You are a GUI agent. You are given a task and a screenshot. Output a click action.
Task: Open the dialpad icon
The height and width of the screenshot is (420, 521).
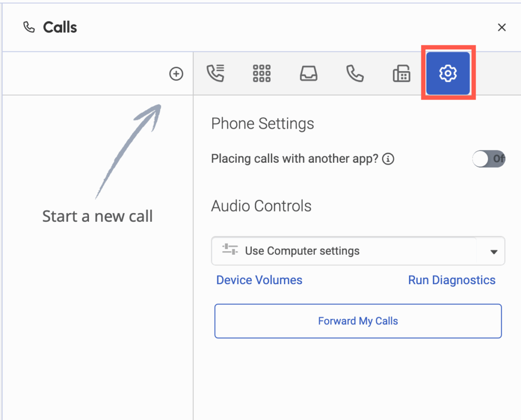[x=261, y=73]
